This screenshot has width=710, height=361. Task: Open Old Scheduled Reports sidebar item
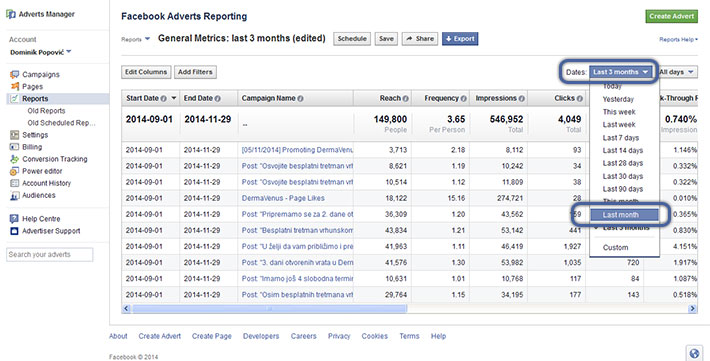pos(61,123)
